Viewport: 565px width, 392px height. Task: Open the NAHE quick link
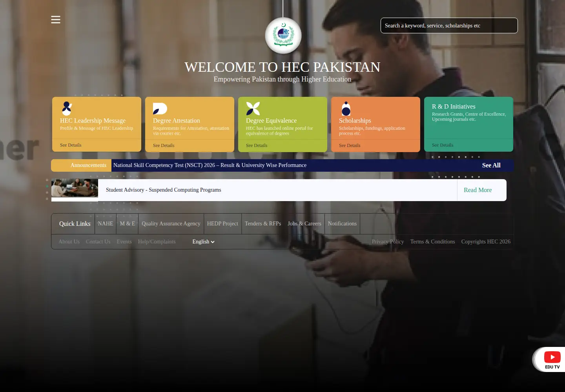tap(106, 224)
